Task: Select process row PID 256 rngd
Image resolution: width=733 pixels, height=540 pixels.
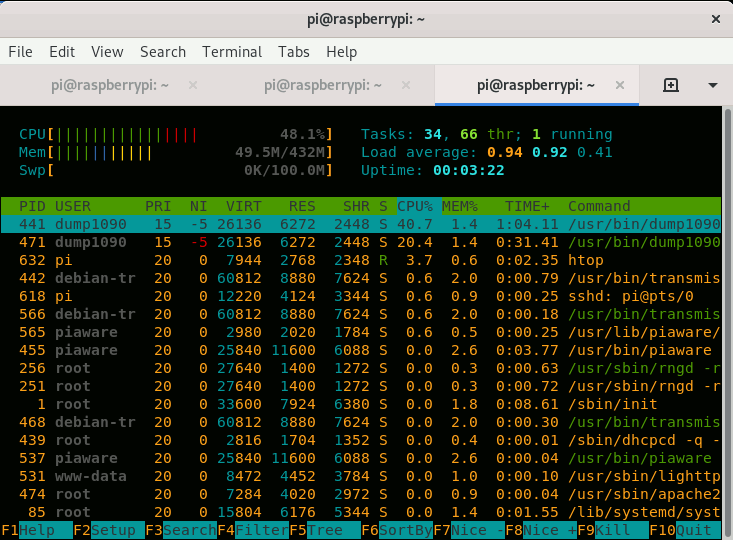Action: [361, 368]
